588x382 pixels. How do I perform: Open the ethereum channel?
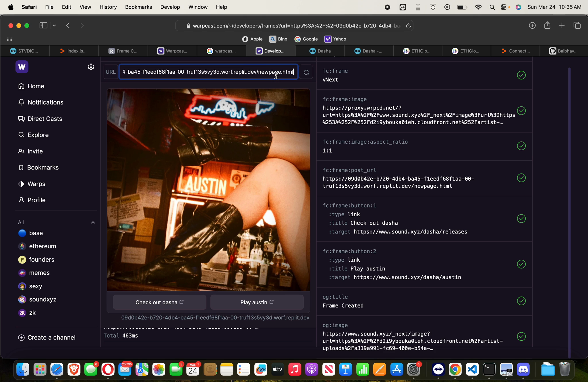coord(37,246)
